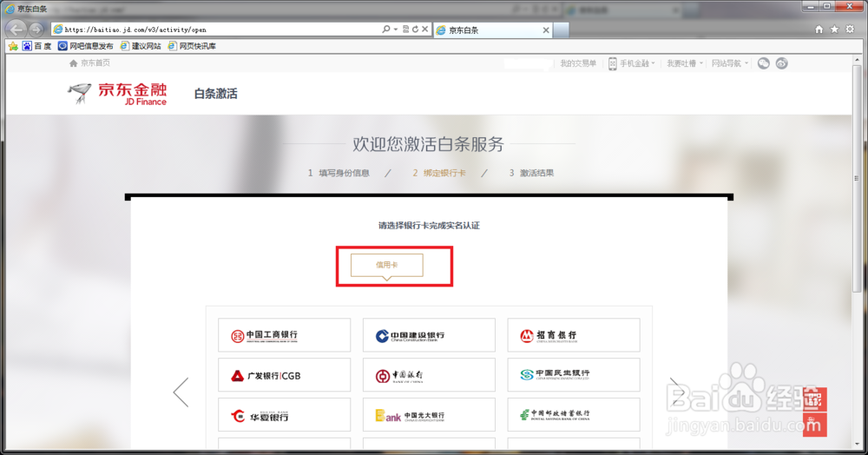Click the add-to-favorites star in bookmarks bar
The height and width of the screenshot is (455, 868).
tap(13, 46)
